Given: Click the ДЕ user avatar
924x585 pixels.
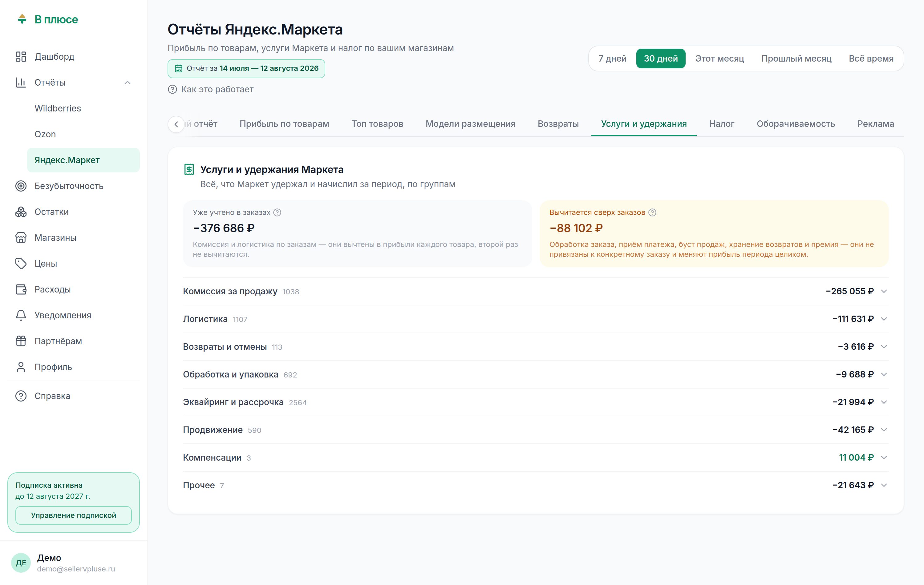Looking at the screenshot, I should [21, 563].
